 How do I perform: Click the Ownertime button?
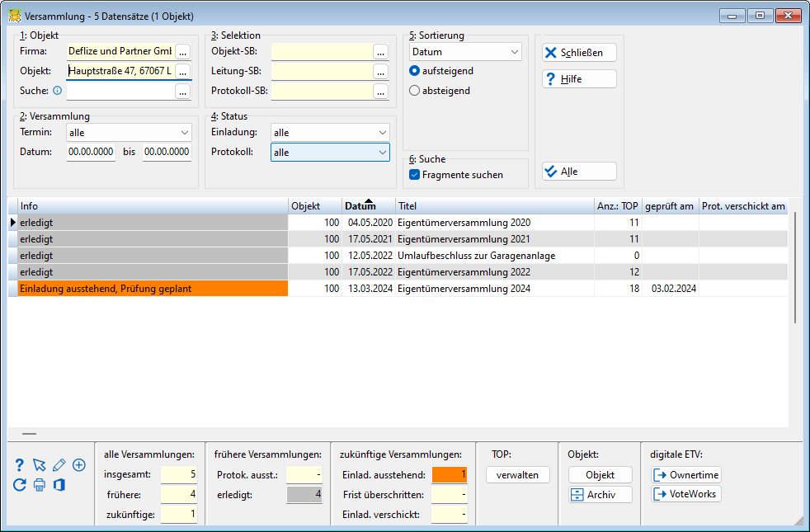point(686,474)
